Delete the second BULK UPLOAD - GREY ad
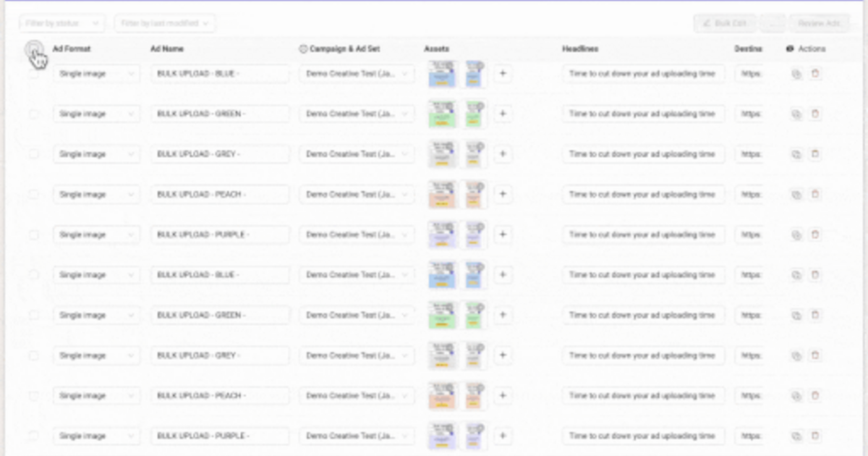Viewport: 868px width, 456px height. 815,356
